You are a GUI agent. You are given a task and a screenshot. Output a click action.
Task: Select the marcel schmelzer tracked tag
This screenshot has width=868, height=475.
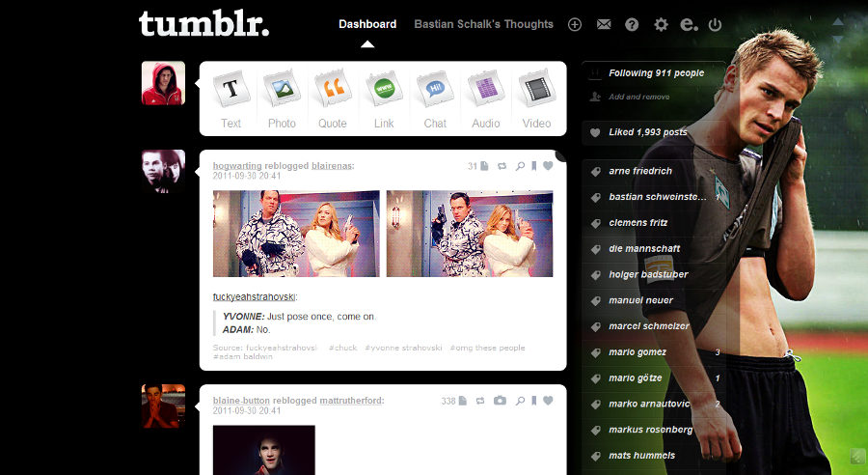(649, 326)
